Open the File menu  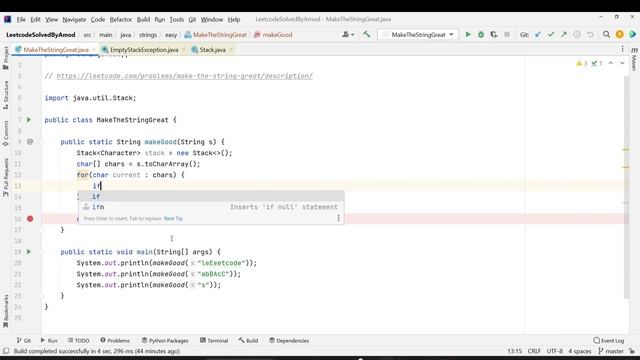21,19
